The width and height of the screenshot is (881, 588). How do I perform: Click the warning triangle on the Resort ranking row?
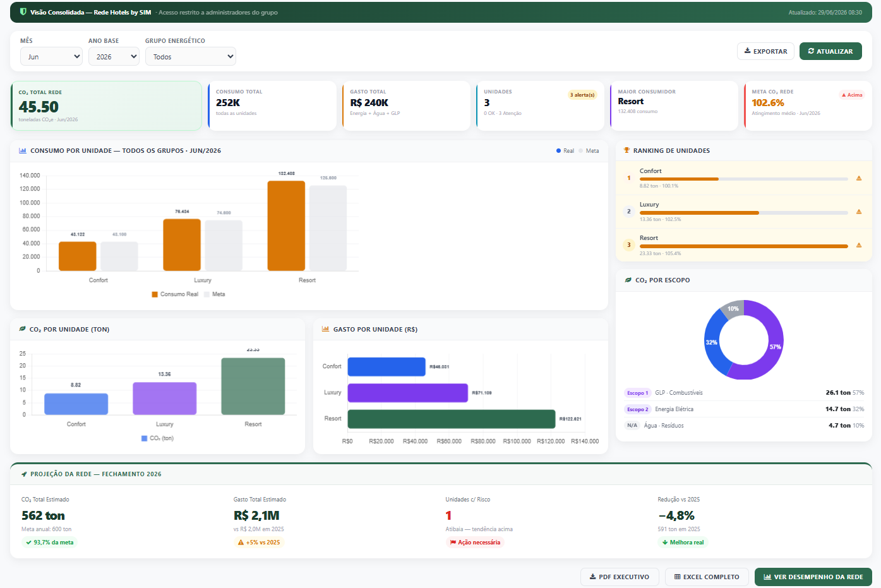(859, 245)
